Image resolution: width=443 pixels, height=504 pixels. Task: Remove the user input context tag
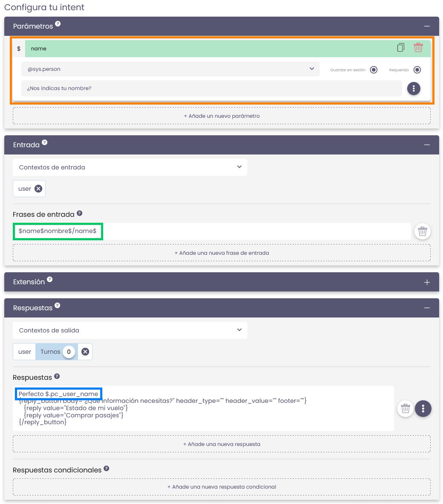point(38,189)
